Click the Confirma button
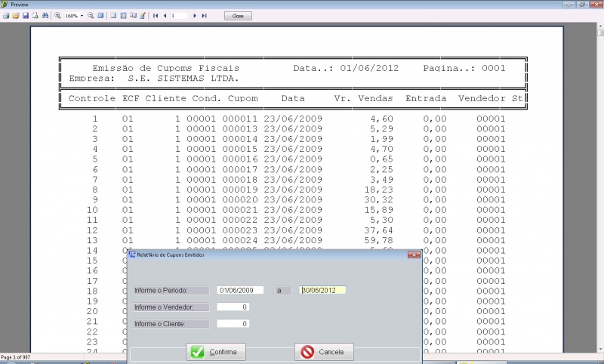 [216, 352]
